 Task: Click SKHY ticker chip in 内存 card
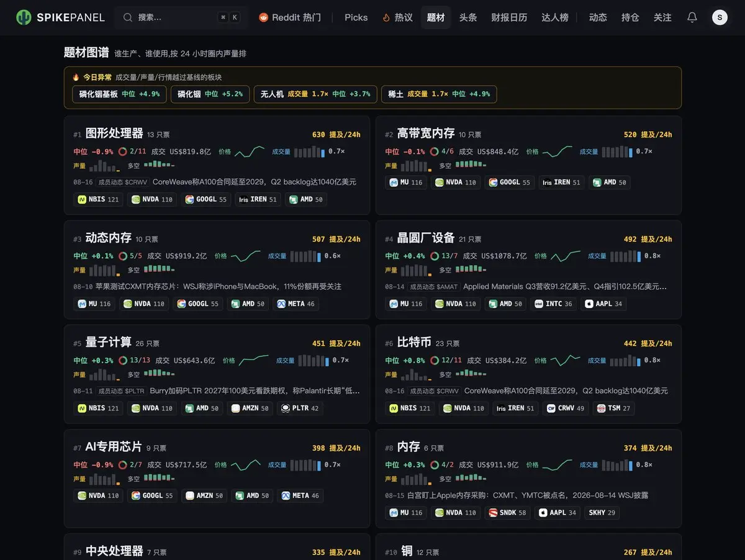click(x=602, y=512)
